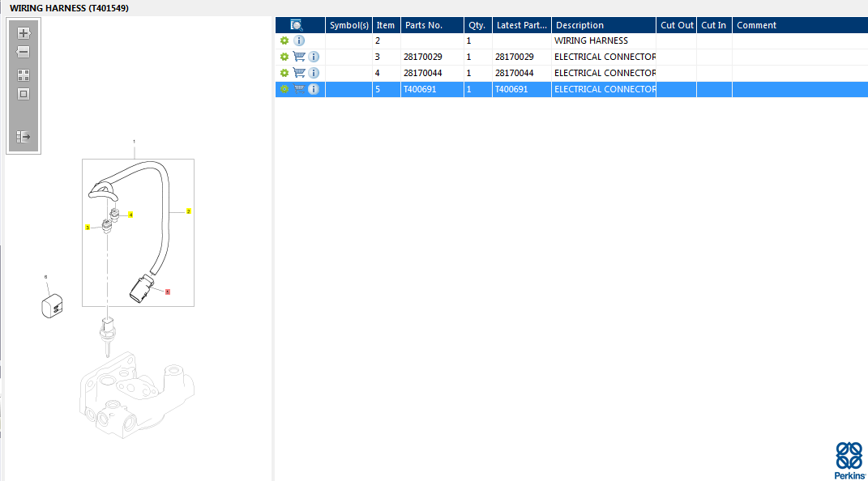
Task: Click green gear icon for part 28170044
Action: 284,72
